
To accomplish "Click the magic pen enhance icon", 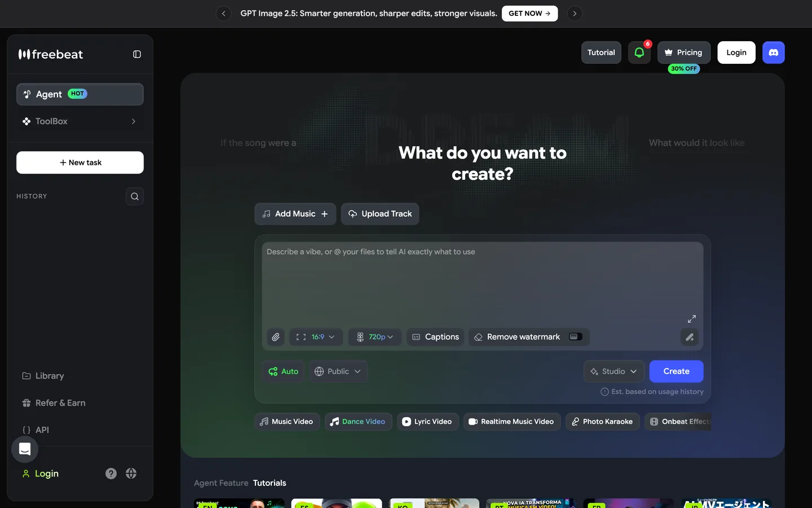I will [690, 337].
